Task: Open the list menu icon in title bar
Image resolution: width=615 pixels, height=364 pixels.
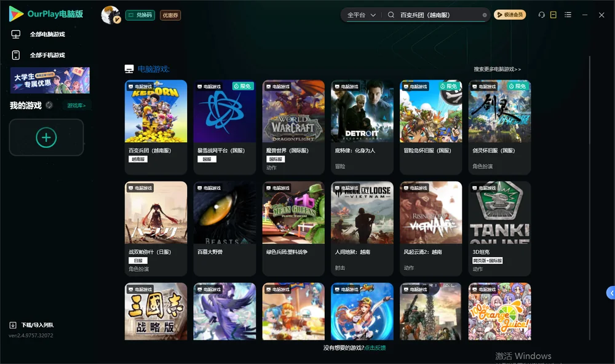Action: tap(568, 15)
